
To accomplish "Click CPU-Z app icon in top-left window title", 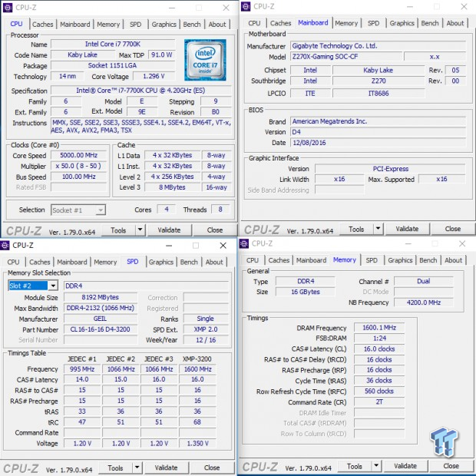I will point(8,8).
